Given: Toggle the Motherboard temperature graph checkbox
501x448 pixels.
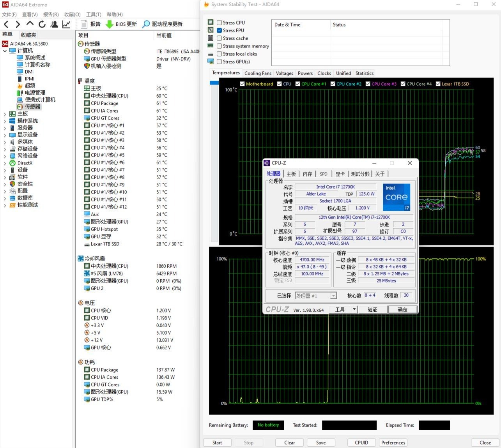Looking at the screenshot, I should coord(242,84).
